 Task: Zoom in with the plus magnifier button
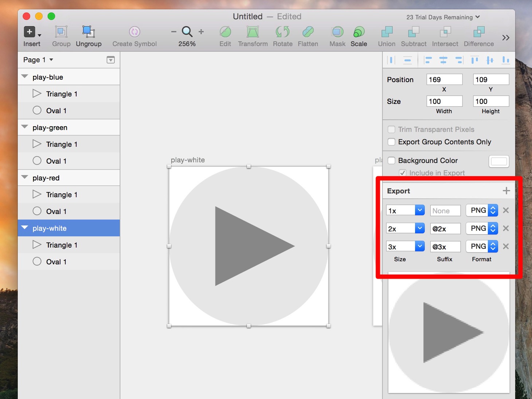pos(201,32)
